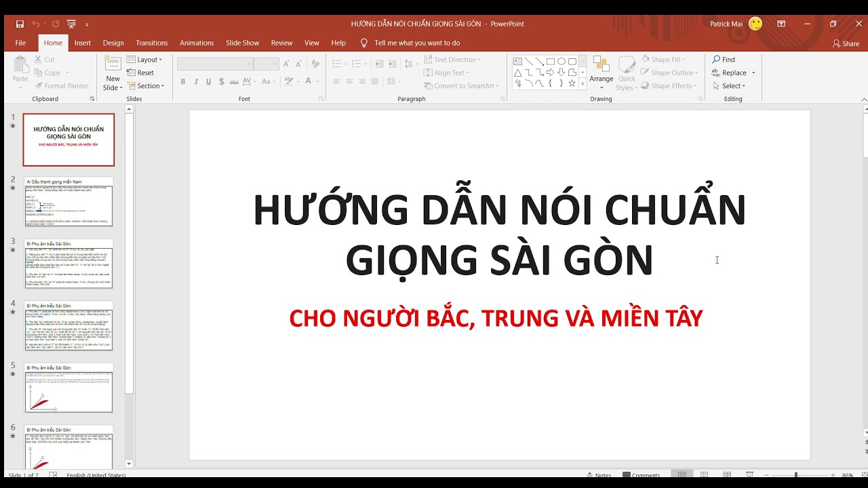Open the Font dialog launcher

[322, 99]
